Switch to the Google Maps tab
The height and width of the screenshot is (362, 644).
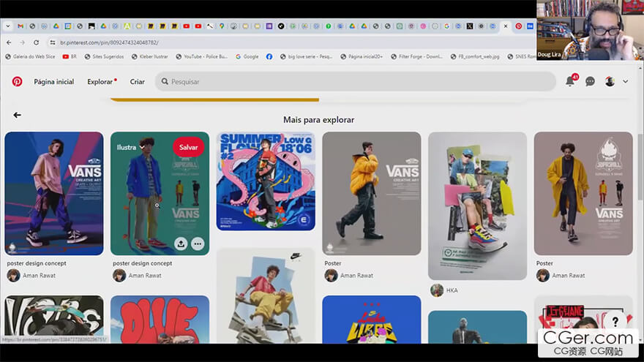tap(222, 26)
